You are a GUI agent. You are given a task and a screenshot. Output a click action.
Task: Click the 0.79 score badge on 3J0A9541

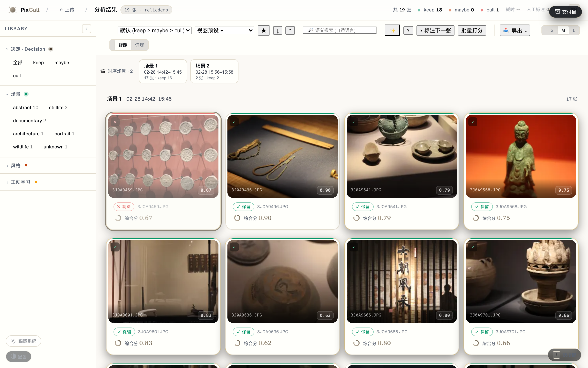[444, 190]
